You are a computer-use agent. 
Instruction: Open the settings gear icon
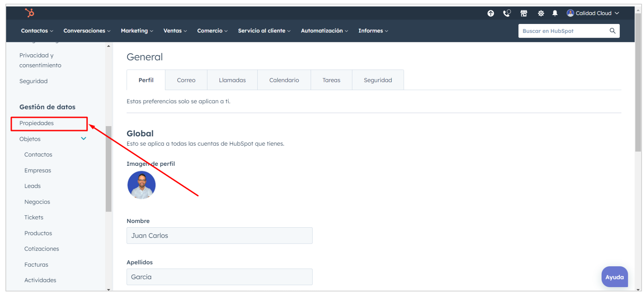(x=541, y=13)
